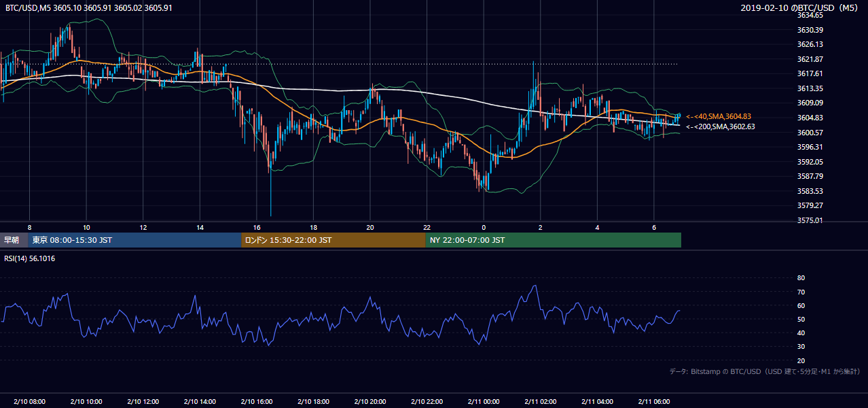This screenshot has width=868, height=408.
Task: Click the 3587.79 price axis label
Action: tap(810, 176)
